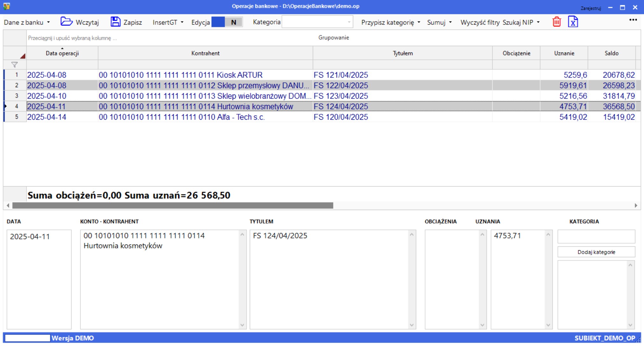
Task: Click the Wyczyść filtry button
Action: pos(479,22)
